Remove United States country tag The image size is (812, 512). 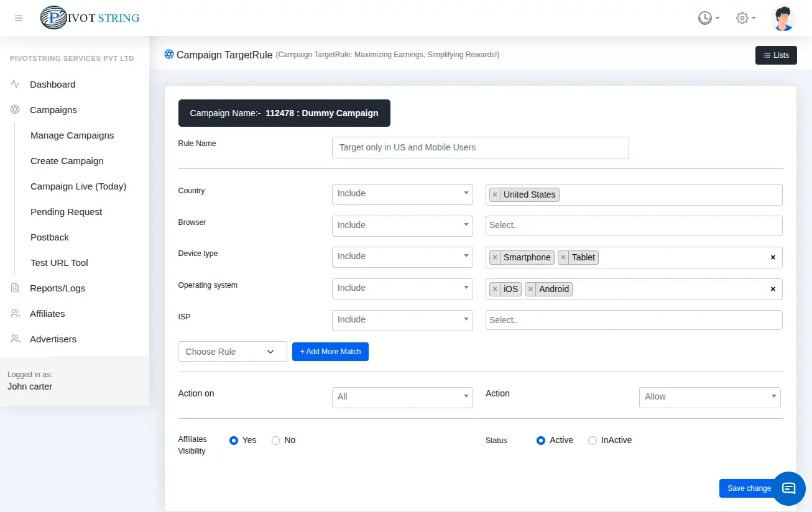495,194
